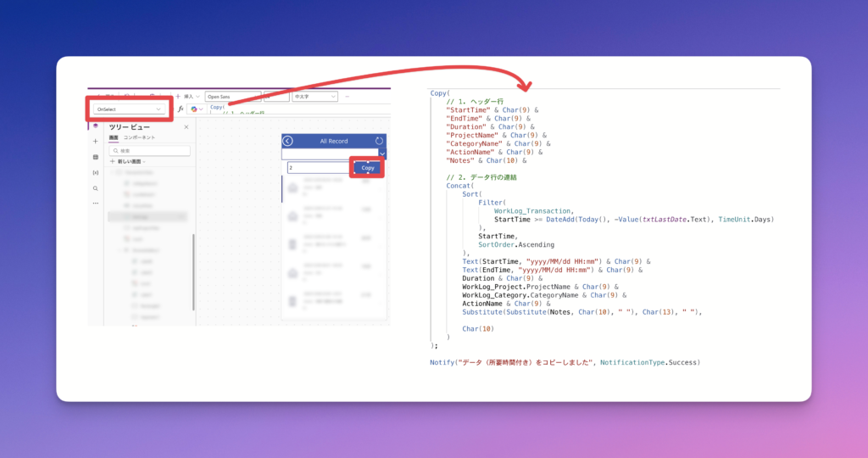Viewport: 868px width, 458px height.
Task: Click the 新しい画面 new screen button
Action: tap(127, 161)
